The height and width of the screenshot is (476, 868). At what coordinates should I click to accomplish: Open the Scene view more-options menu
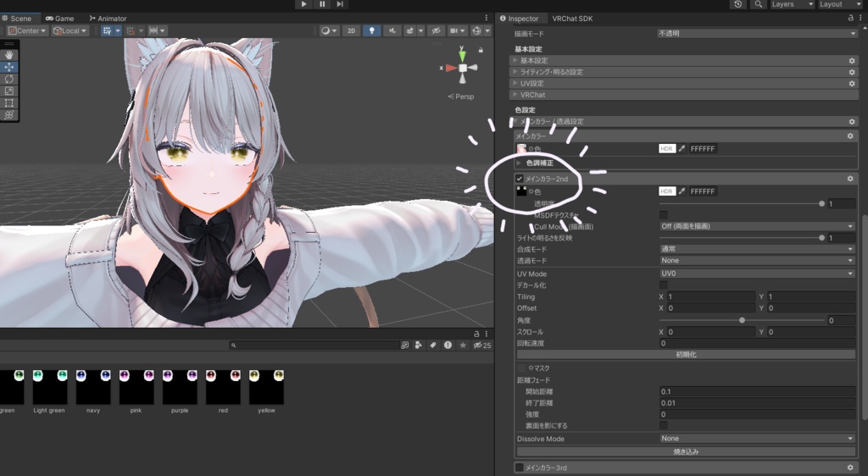[x=487, y=19]
